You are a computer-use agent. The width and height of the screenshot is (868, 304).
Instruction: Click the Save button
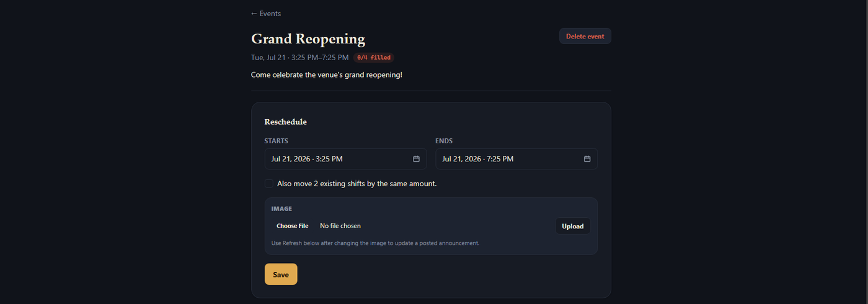[x=281, y=274]
